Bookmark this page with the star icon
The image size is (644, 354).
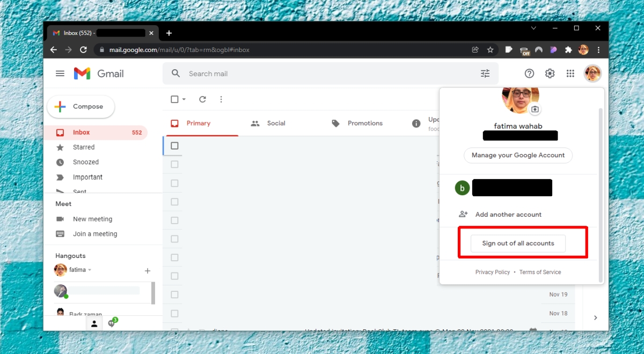490,50
